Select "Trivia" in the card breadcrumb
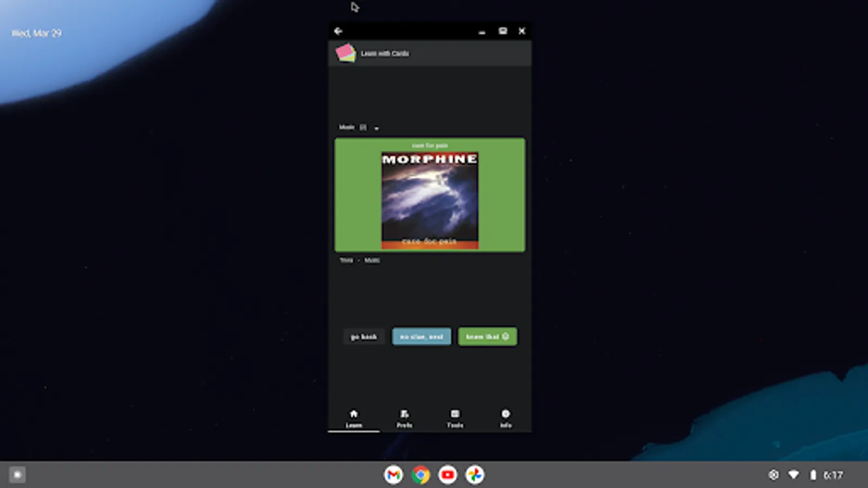 coord(346,260)
